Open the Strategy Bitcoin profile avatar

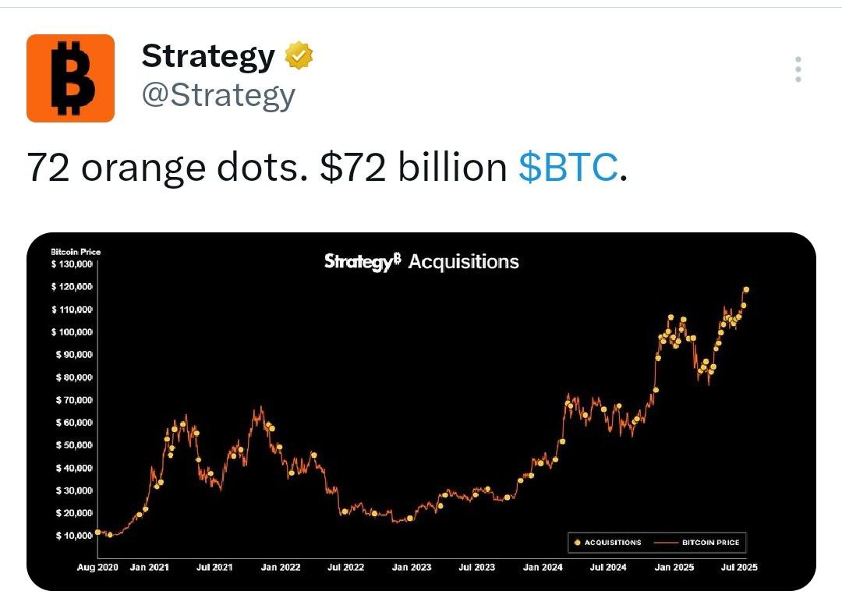(x=70, y=78)
